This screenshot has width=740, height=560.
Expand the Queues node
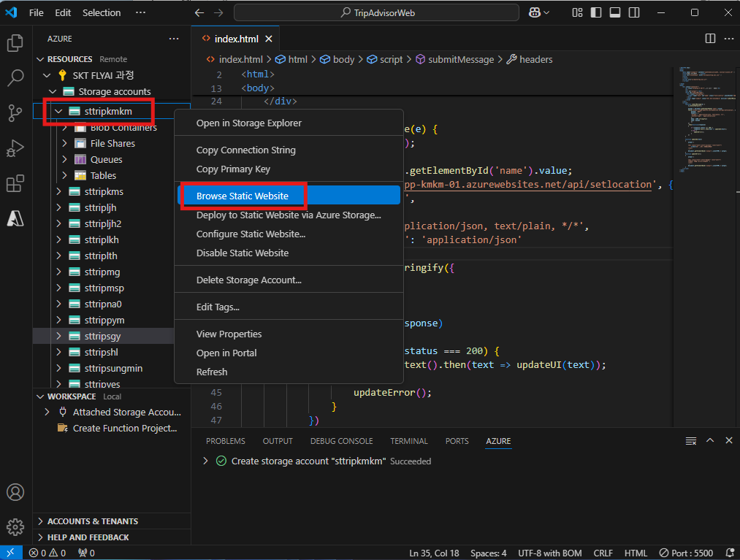click(65, 159)
